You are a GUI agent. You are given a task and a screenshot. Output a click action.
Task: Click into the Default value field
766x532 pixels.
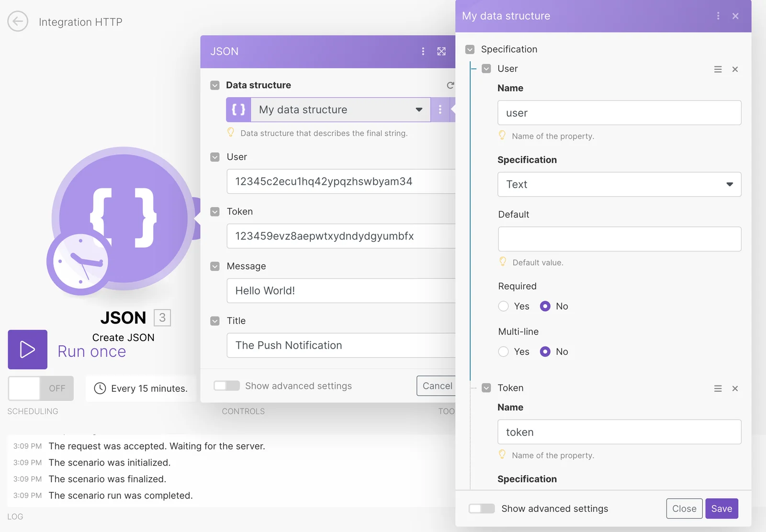click(620, 239)
